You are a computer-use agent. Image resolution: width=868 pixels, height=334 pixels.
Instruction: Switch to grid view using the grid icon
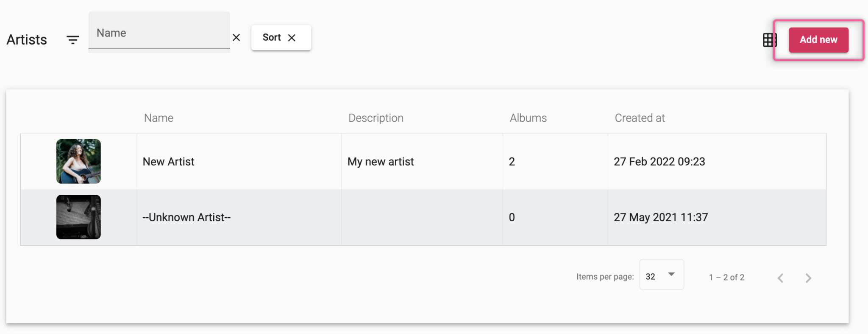pyautogui.click(x=769, y=39)
